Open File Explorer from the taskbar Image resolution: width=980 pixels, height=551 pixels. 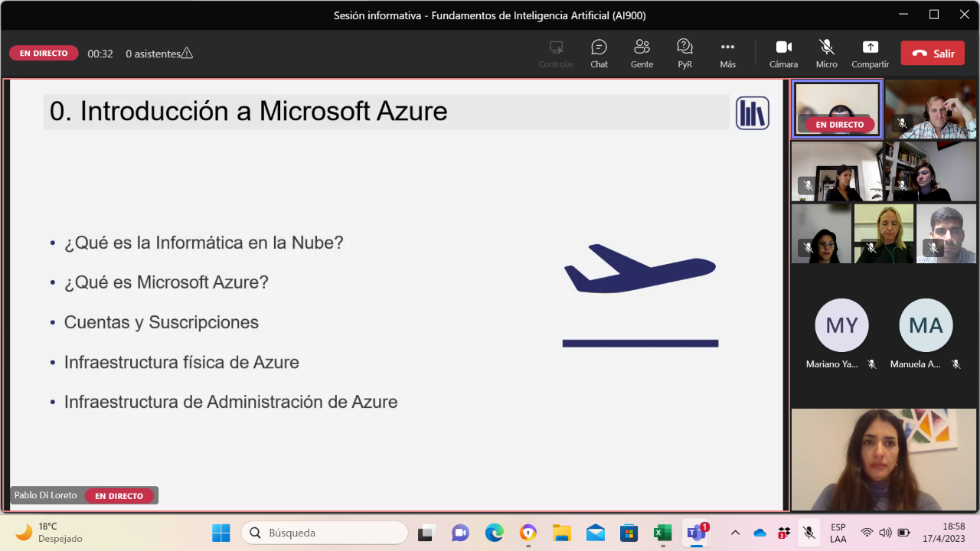pos(561,533)
